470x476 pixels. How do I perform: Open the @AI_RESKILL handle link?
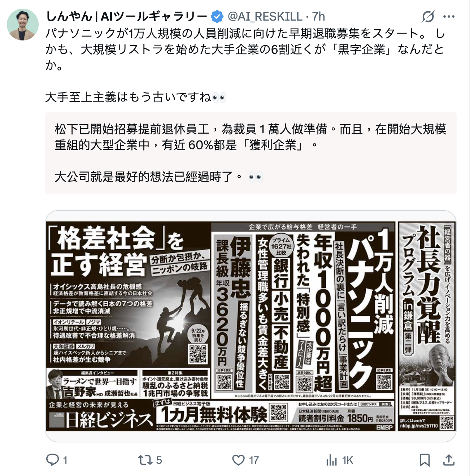(x=265, y=17)
